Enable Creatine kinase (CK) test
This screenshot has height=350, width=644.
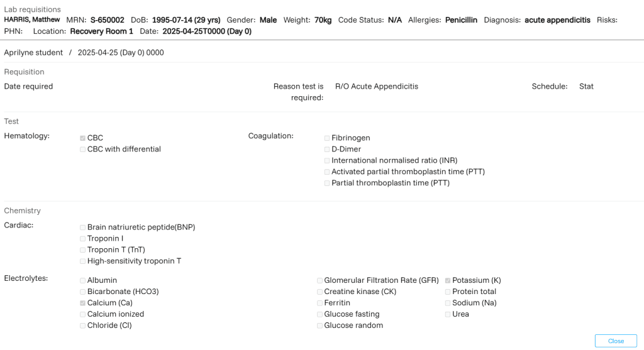pos(319,292)
